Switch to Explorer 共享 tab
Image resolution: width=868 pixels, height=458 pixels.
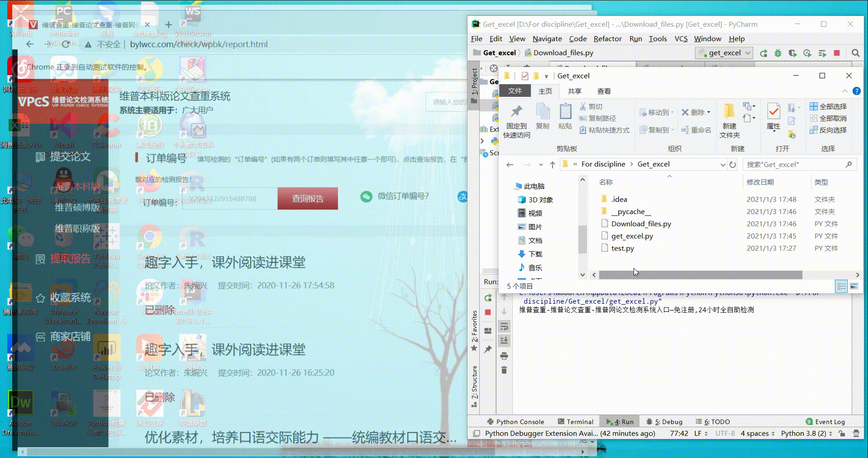(x=574, y=91)
